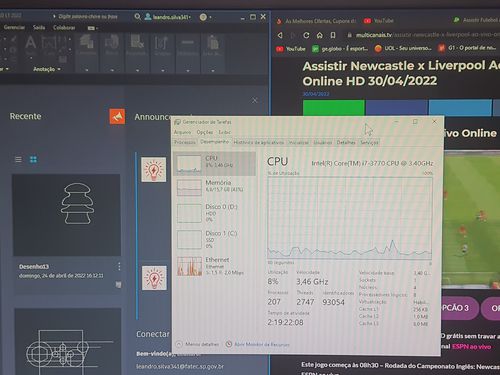Open the Opções menu in Task Manager
Viewport: 500px width, 375px height.
(x=205, y=132)
